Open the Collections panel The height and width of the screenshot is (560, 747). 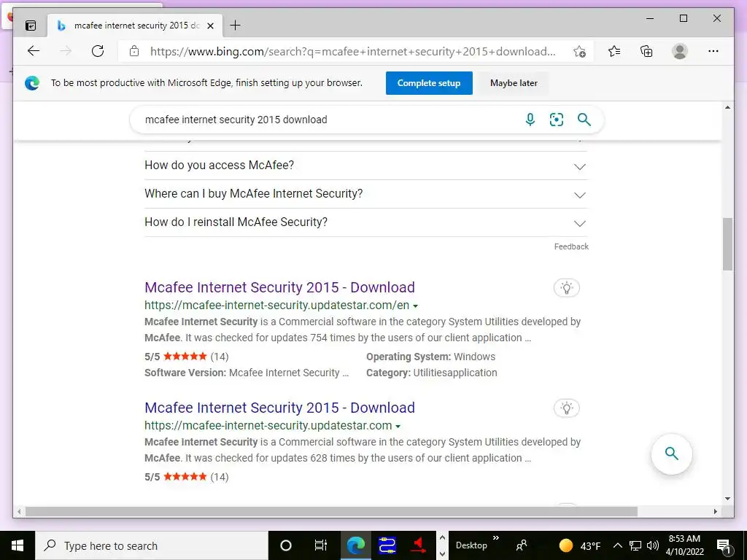[x=646, y=51]
